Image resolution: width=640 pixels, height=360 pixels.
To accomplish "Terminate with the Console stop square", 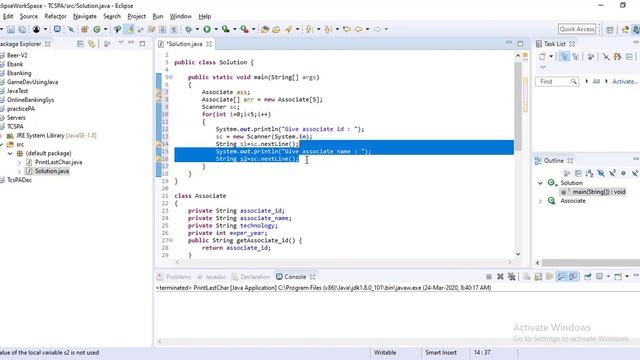I will tap(489, 277).
